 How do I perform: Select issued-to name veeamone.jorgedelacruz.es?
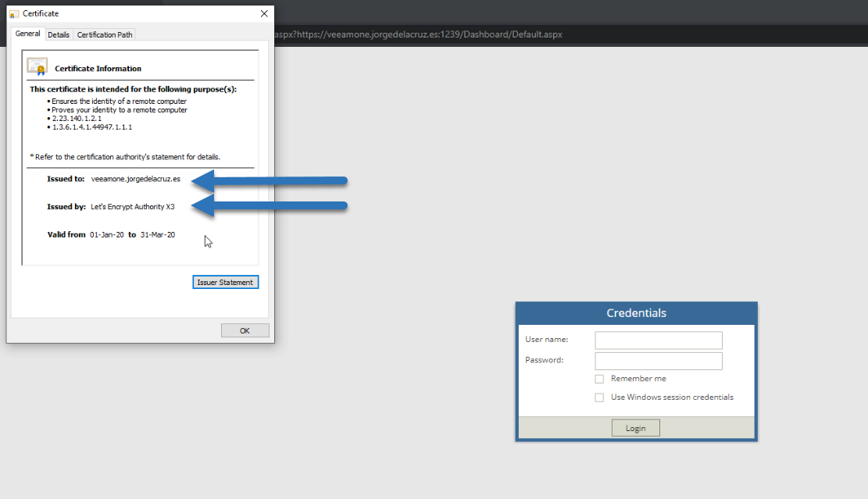pyautogui.click(x=136, y=179)
